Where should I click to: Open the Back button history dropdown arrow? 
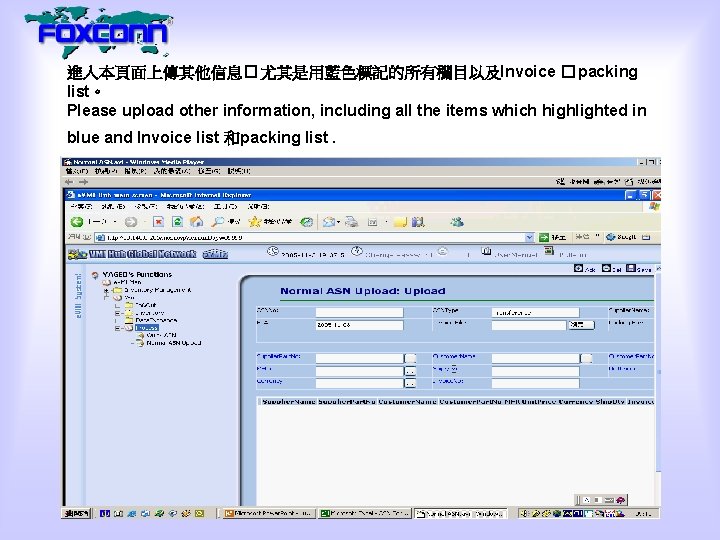[115, 222]
